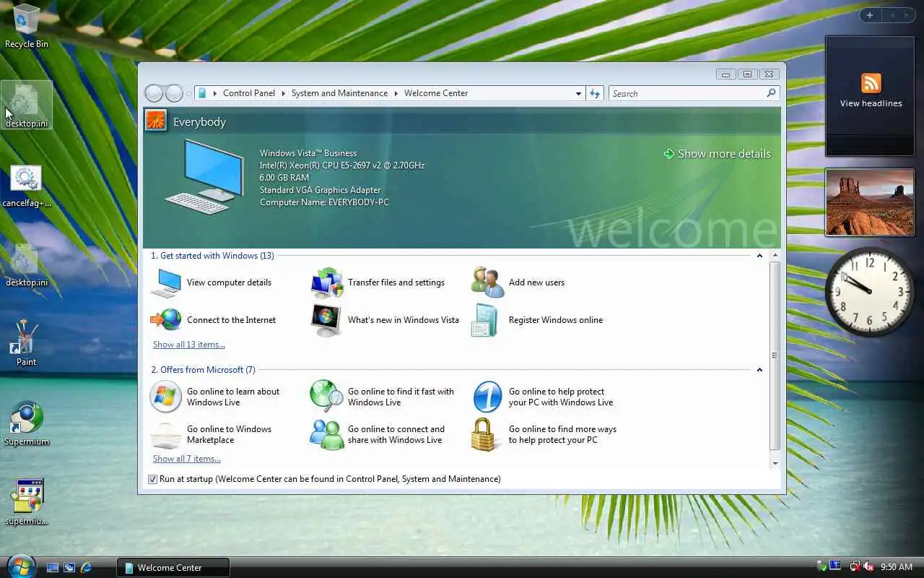Viewport: 924px width, 578px height.
Task: Collapse the Get started with Windows section
Action: (x=759, y=256)
